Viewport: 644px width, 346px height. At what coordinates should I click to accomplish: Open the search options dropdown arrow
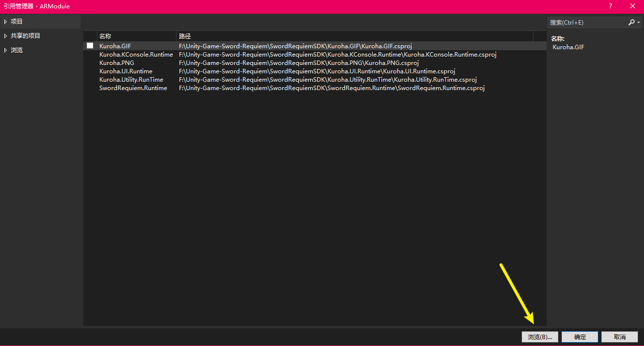(639, 23)
